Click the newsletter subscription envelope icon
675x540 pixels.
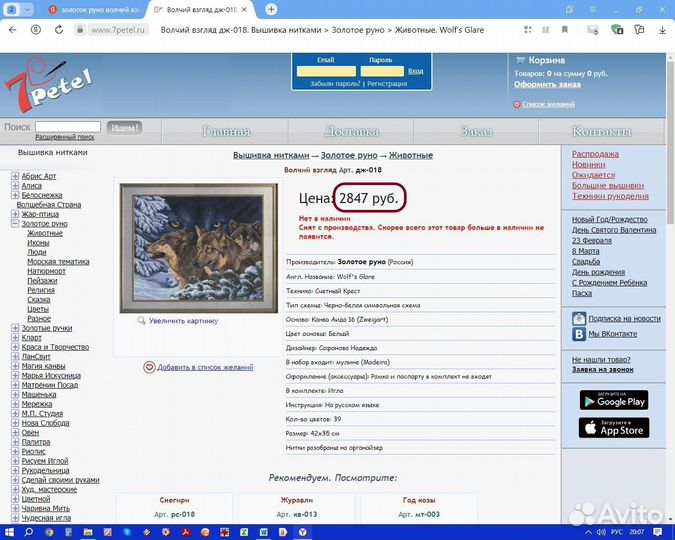point(579,318)
